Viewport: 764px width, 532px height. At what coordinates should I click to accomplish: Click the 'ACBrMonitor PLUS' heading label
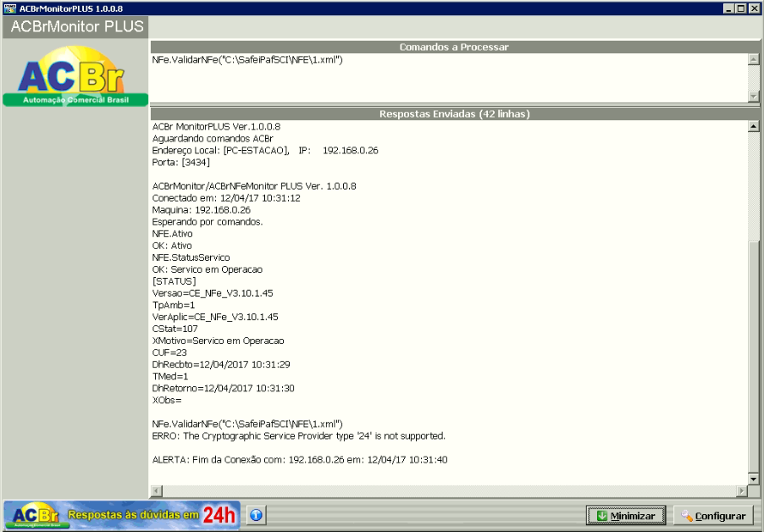(77, 26)
